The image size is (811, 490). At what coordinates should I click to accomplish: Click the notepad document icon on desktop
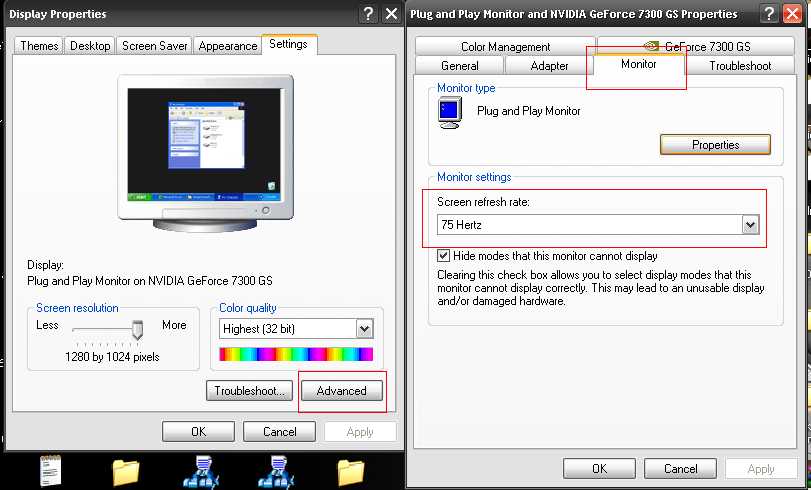(52, 471)
